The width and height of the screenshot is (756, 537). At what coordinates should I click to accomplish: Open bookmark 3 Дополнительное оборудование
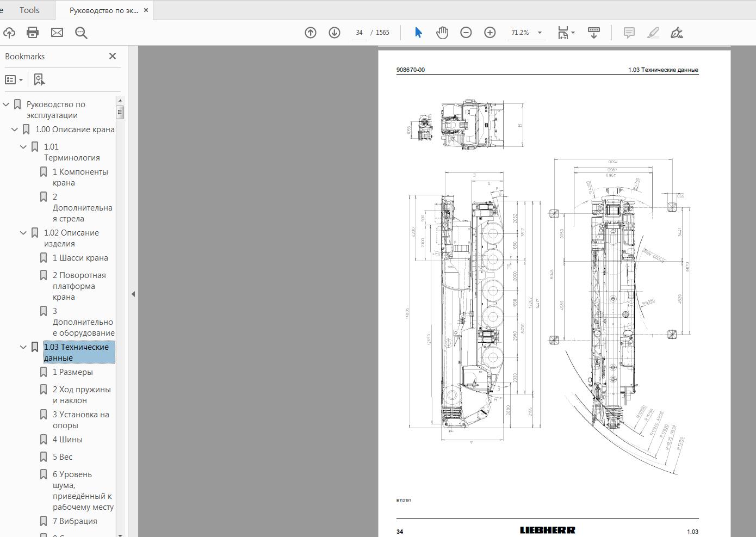pos(84,322)
